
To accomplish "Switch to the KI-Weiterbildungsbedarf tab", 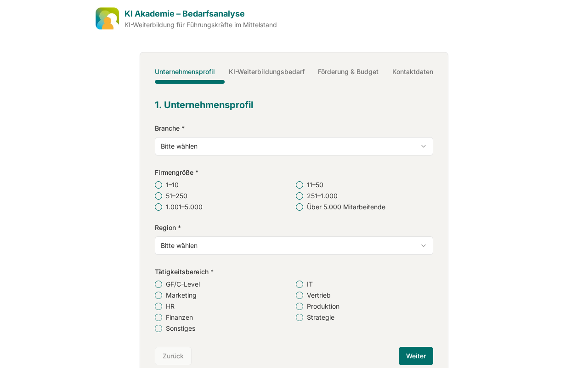I will point(266,72).
